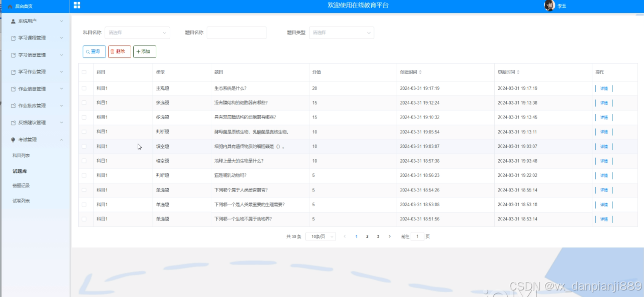This screenshot has height=297, width=644.
Task: Focus the 题目名称 input field
Action: tap(236, 32)
